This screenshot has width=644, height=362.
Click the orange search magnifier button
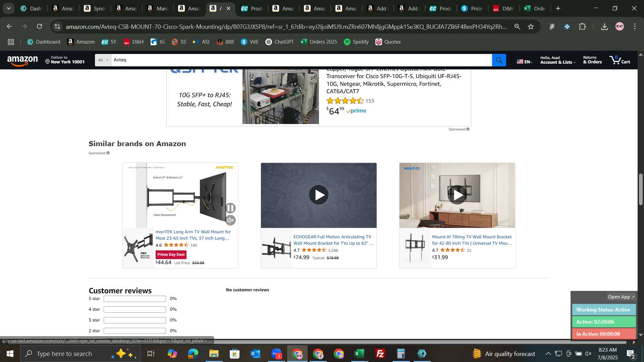499,60
